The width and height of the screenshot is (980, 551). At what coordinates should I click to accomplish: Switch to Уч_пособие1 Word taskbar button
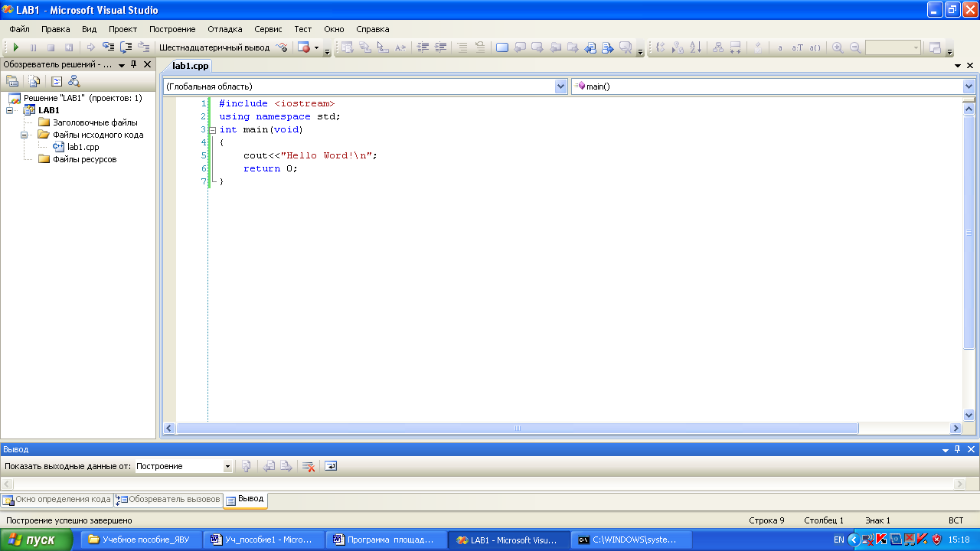point(264,540)
